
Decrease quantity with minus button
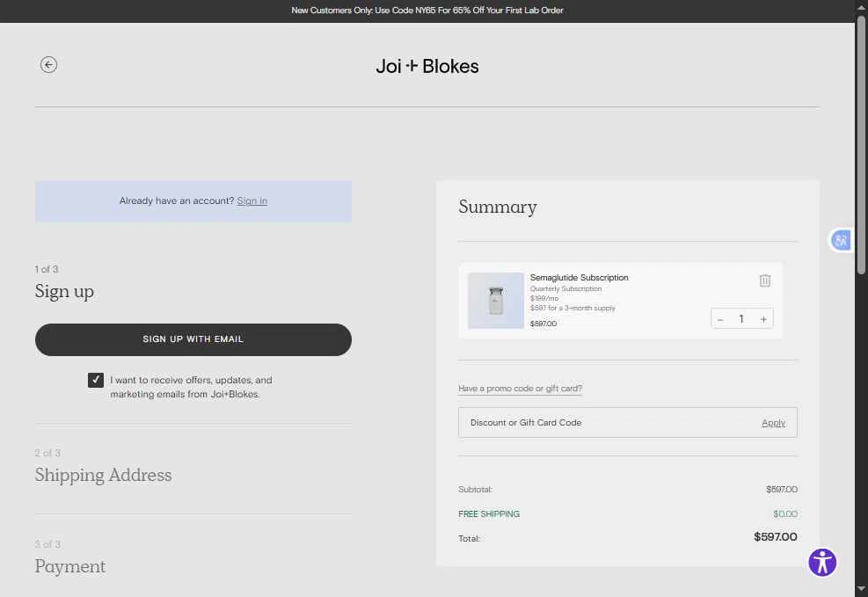pos(720,319)
